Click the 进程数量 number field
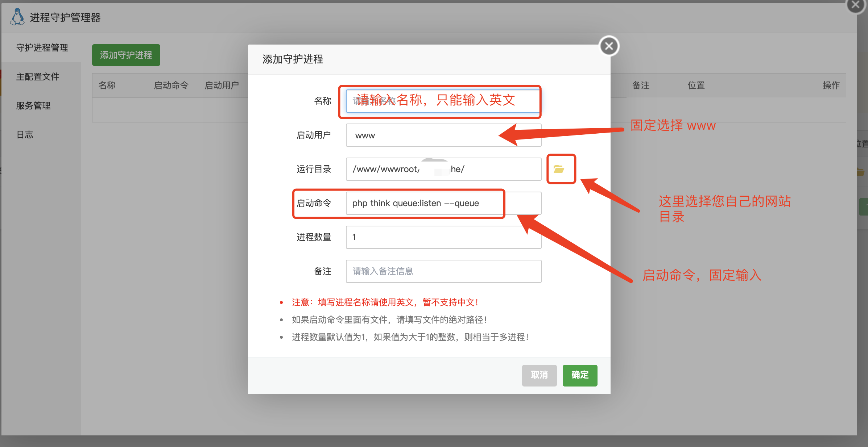This screenshot has height=447, width=868. 443,237
